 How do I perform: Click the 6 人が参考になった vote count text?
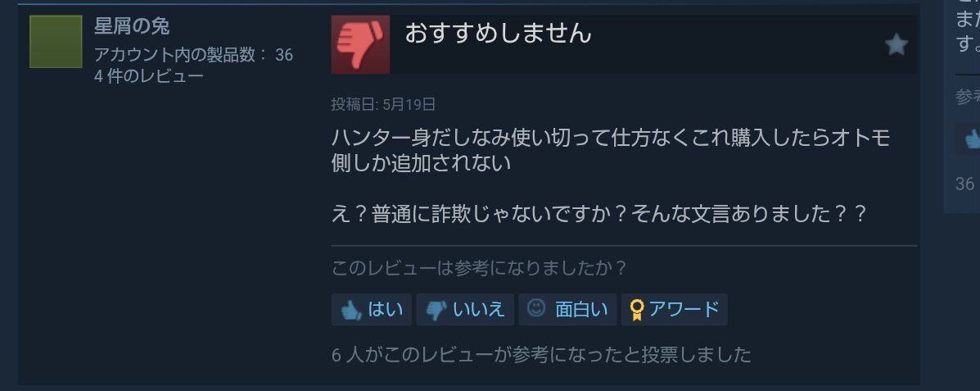pos(541,355)
